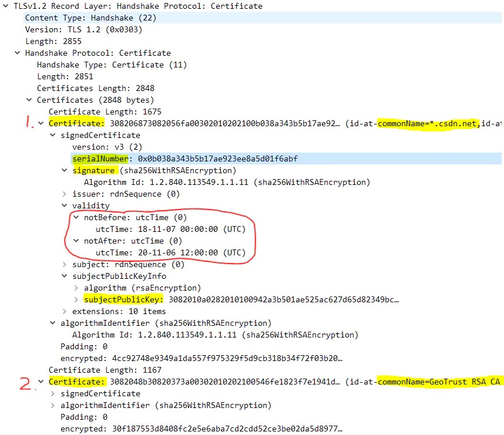
Task: Collapse the Handshake Protocol: Certificate node
Action: [x=18, y=53]
